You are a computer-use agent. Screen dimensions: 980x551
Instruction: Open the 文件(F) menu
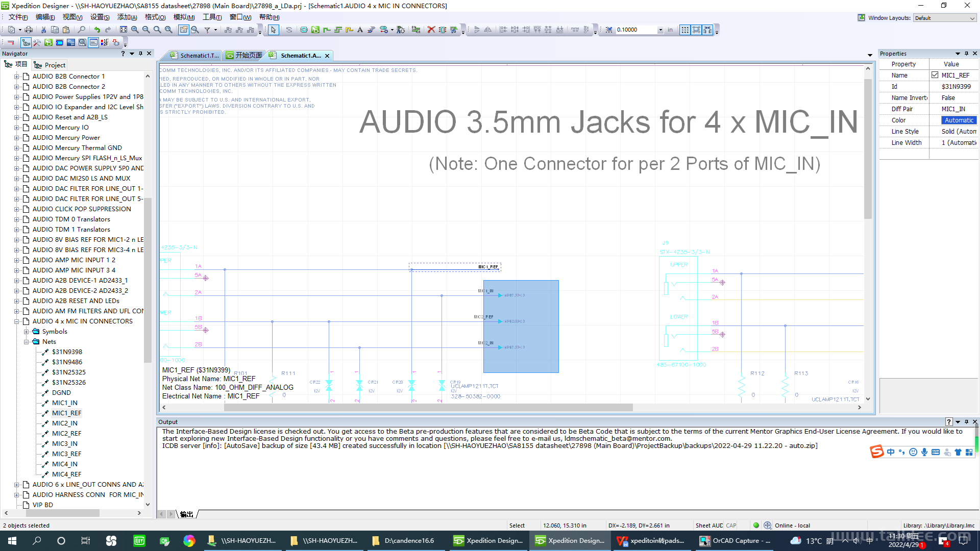click(x=18, y=17)
